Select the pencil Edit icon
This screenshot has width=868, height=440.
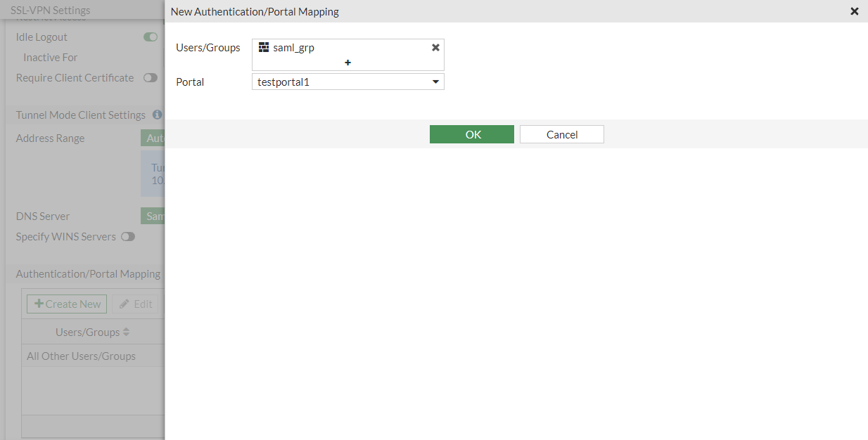click(x=127, y=304)
